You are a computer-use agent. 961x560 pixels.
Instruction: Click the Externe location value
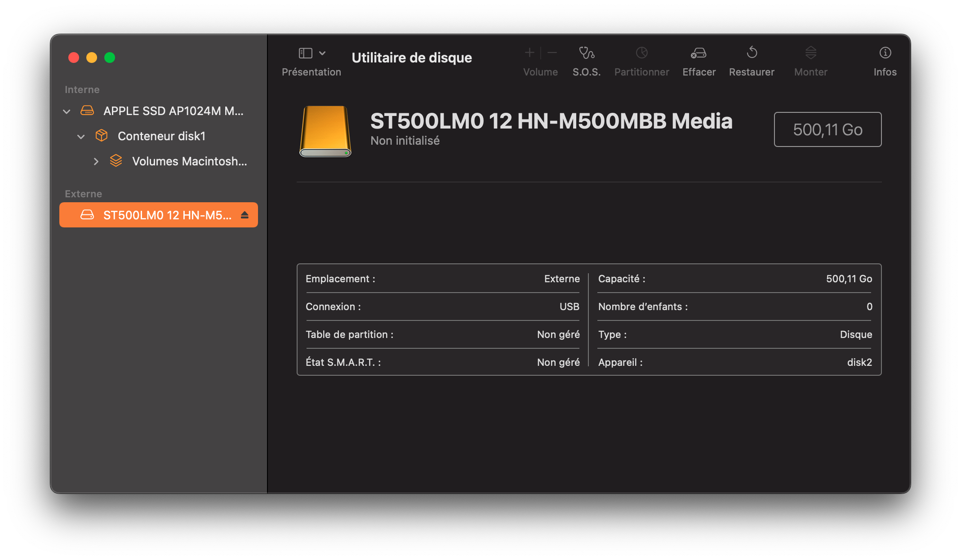pos(562,279)
